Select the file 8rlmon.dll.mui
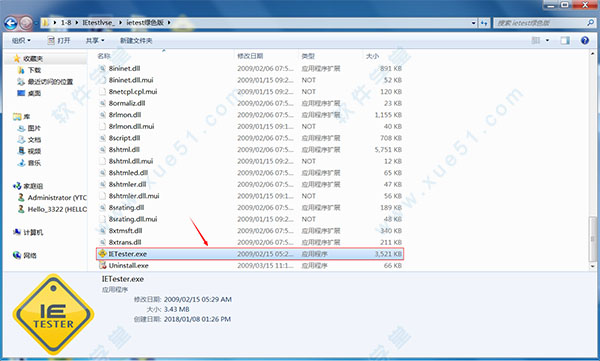This screenshot has width=600, height=361. pyautogui.click(x=131, y=126)
